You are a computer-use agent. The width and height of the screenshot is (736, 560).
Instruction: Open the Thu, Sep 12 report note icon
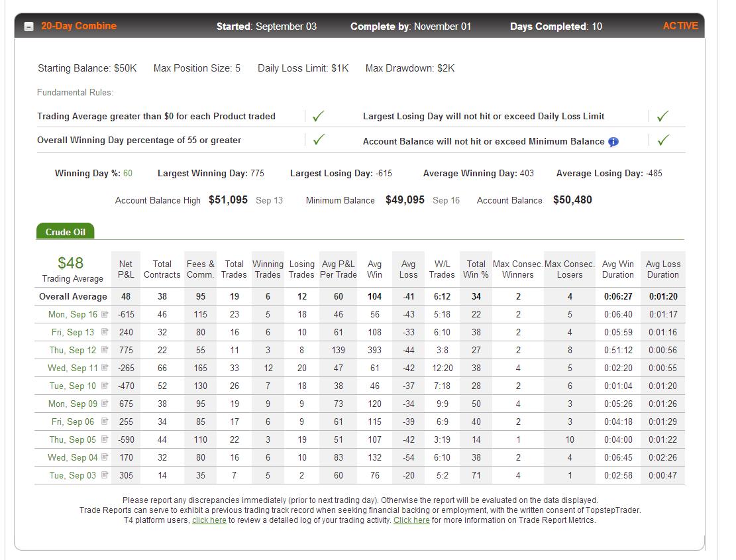pyautogui.click(x=105, y=350)
